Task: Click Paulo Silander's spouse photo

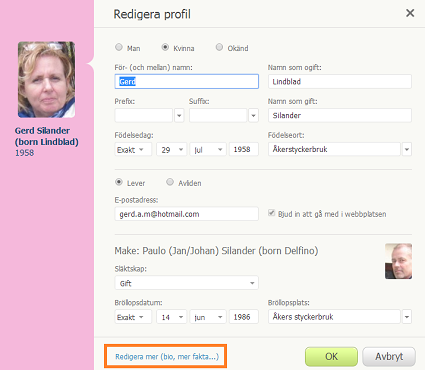Action: [x=398, y=261]
